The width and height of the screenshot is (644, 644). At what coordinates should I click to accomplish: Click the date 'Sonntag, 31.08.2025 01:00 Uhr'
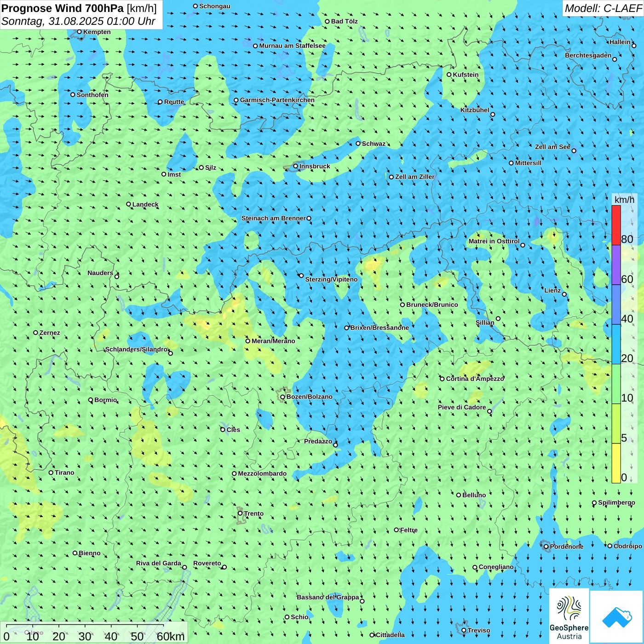point(79,21)
